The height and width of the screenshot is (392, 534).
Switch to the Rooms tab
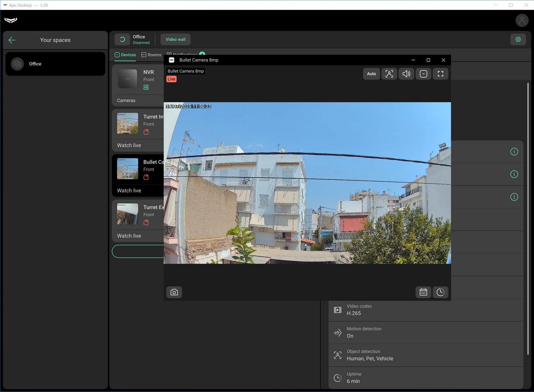click(151, 55)
